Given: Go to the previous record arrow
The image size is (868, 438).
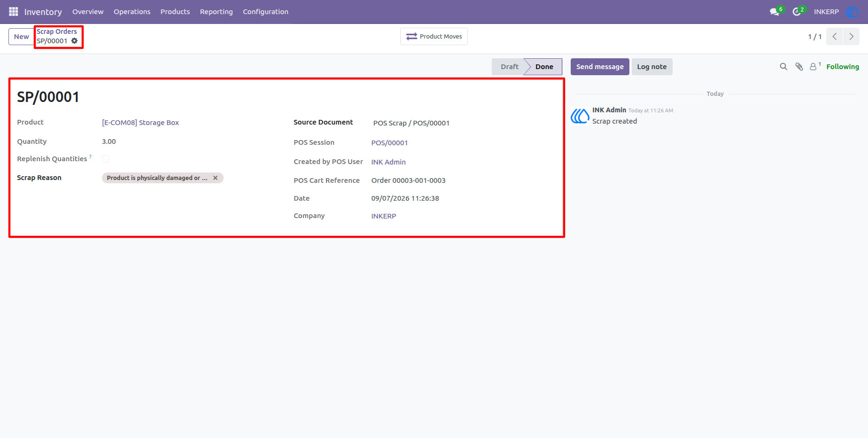Looking at the screenshot, I should (x=835, y=36).
